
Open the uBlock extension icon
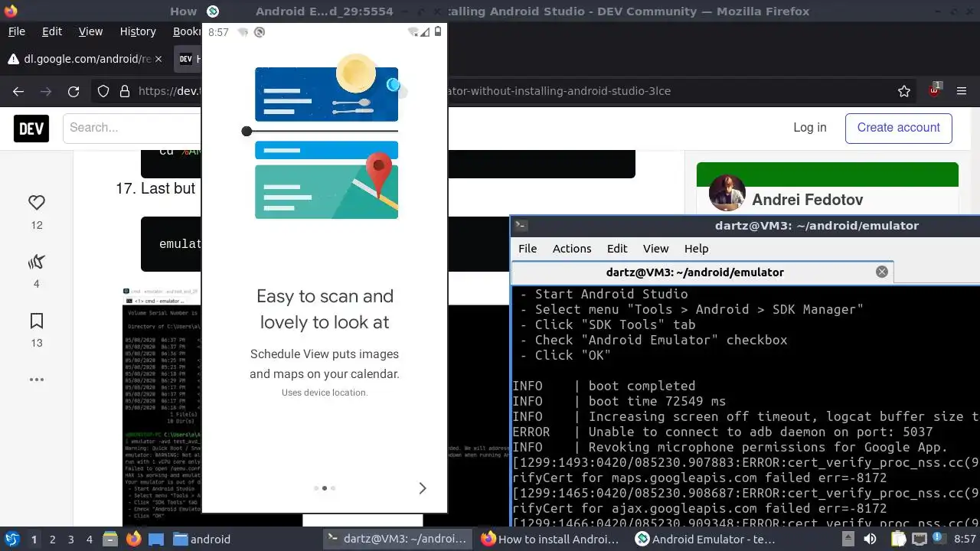pos(934,90)
